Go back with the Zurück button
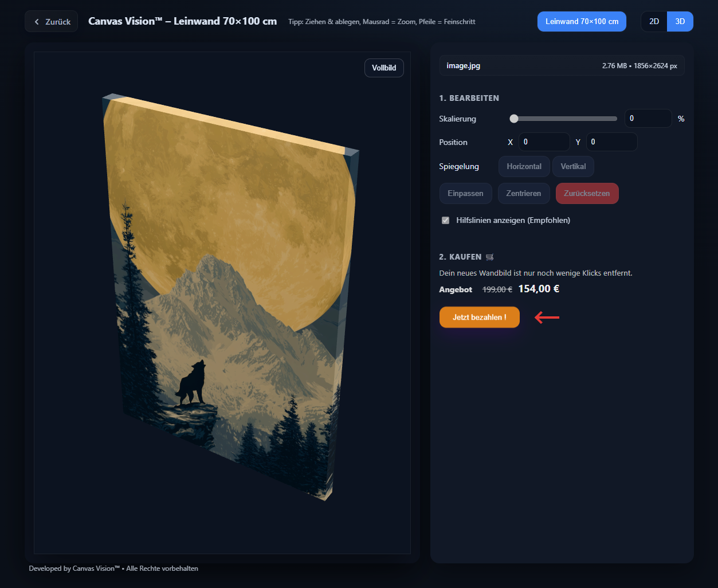This screenshot has height=588, width=718. [52, 22]
